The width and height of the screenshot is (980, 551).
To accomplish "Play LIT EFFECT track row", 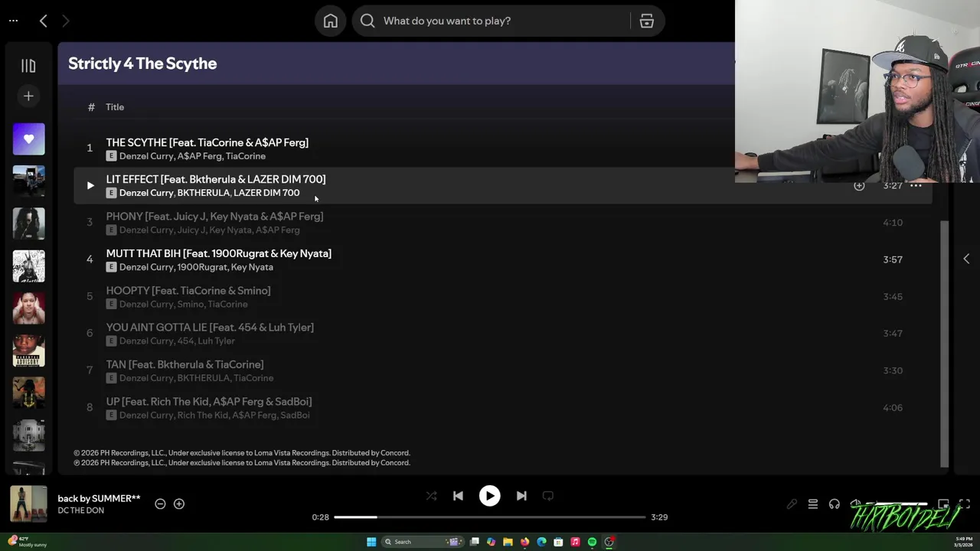I will [x=90, y=185].
